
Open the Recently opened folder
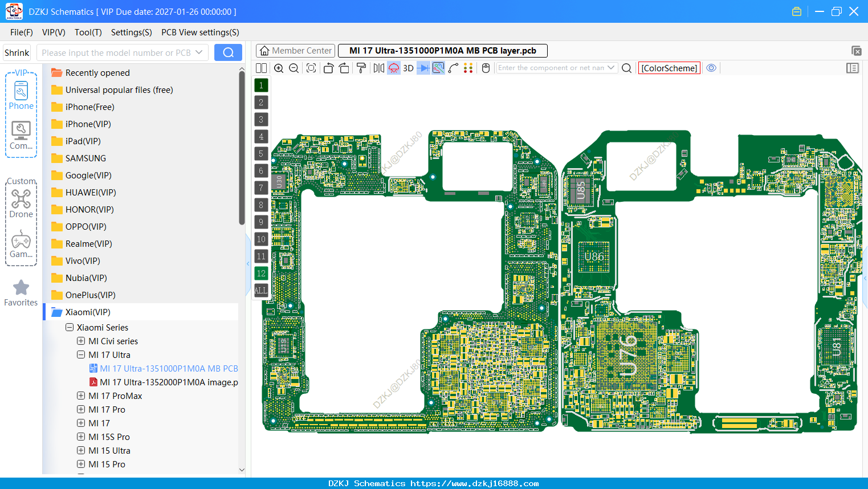click(97, 72)
